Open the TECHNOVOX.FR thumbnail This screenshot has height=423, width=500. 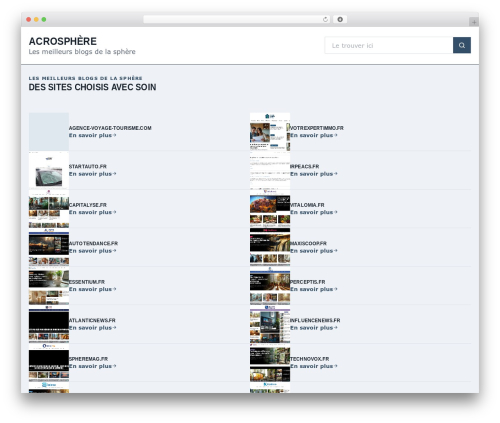point(270,363)
